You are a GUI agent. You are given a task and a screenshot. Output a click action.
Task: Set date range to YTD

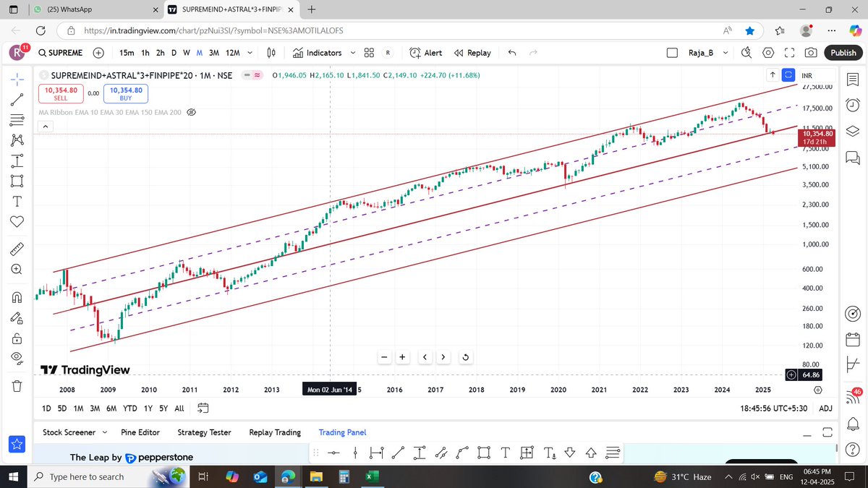point(130,408)
